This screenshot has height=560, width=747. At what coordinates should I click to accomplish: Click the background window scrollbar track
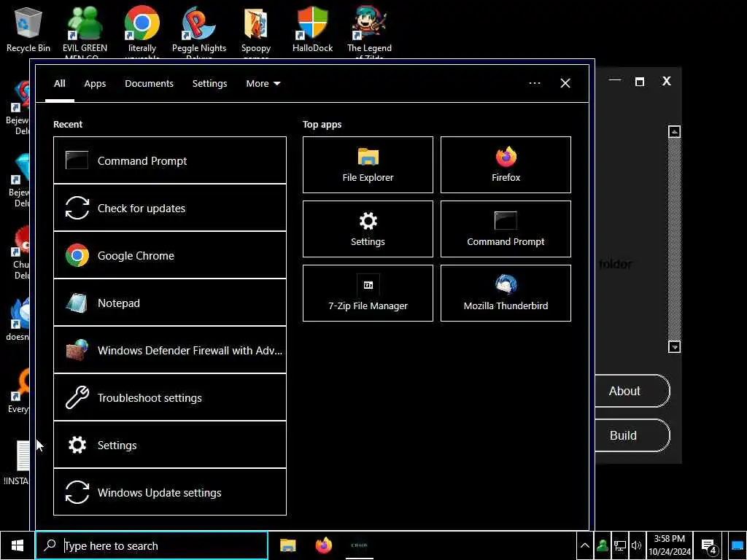674,238
